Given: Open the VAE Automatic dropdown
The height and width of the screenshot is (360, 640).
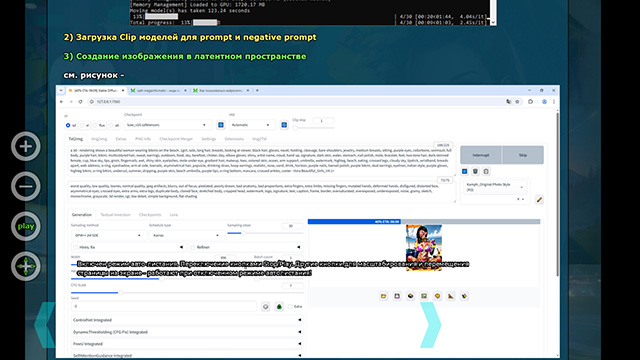Looking at the screenshot, I should click(251, 125).
